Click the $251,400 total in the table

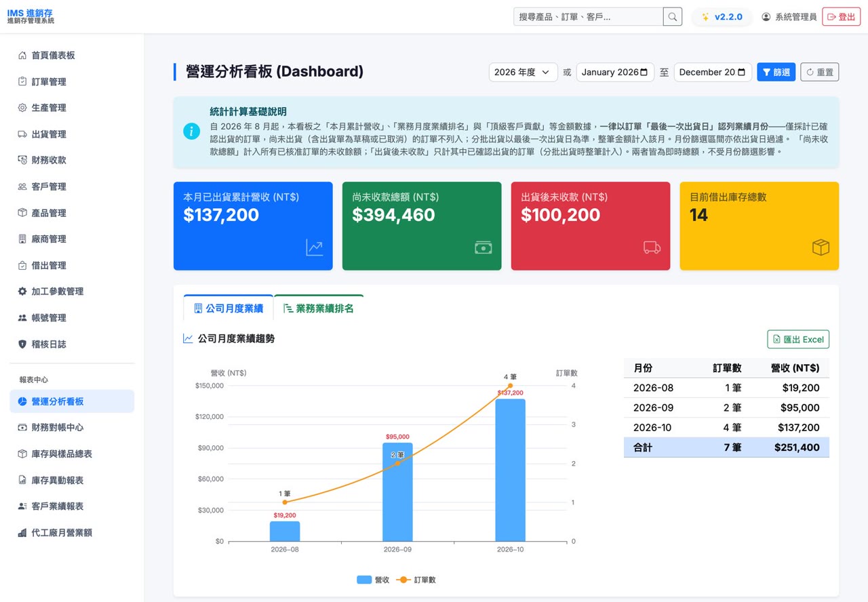click(x=797, y=447)
